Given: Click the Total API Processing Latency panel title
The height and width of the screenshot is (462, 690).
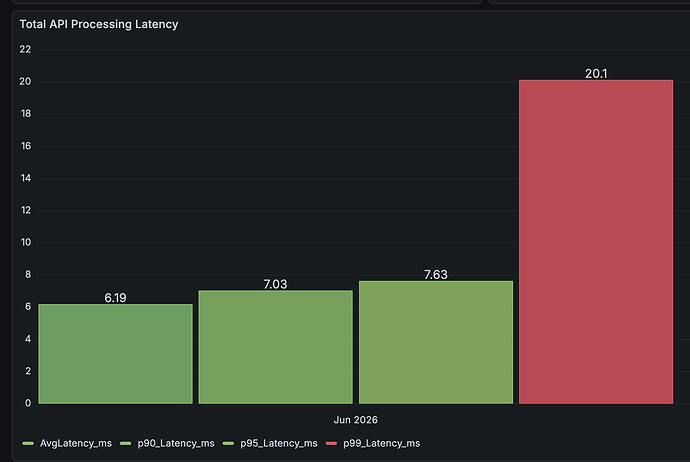Looking at the screenshot, I should pyautogui.click(x=99, y=24).
